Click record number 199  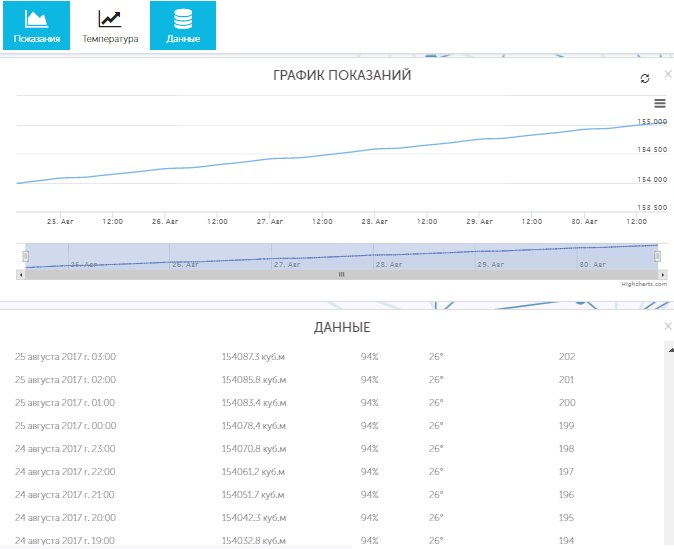point(567,426)
